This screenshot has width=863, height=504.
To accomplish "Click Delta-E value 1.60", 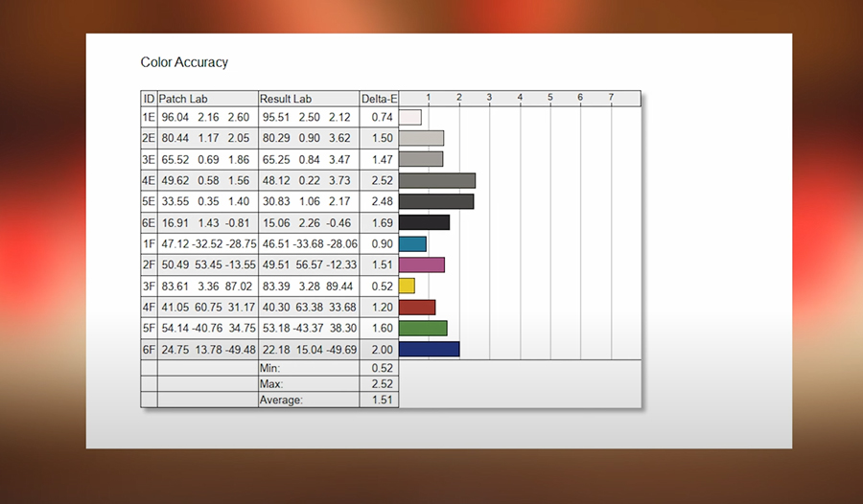I will [382, 328].
